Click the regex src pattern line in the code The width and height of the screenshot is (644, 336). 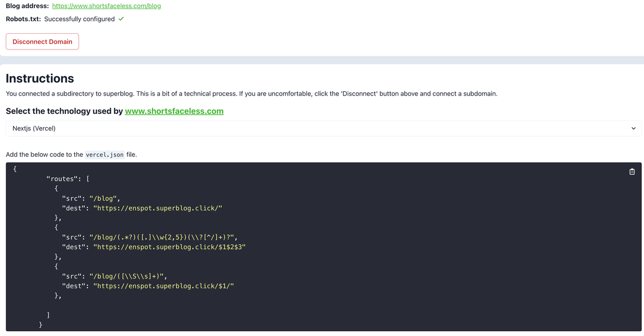[x=150, y=237]
